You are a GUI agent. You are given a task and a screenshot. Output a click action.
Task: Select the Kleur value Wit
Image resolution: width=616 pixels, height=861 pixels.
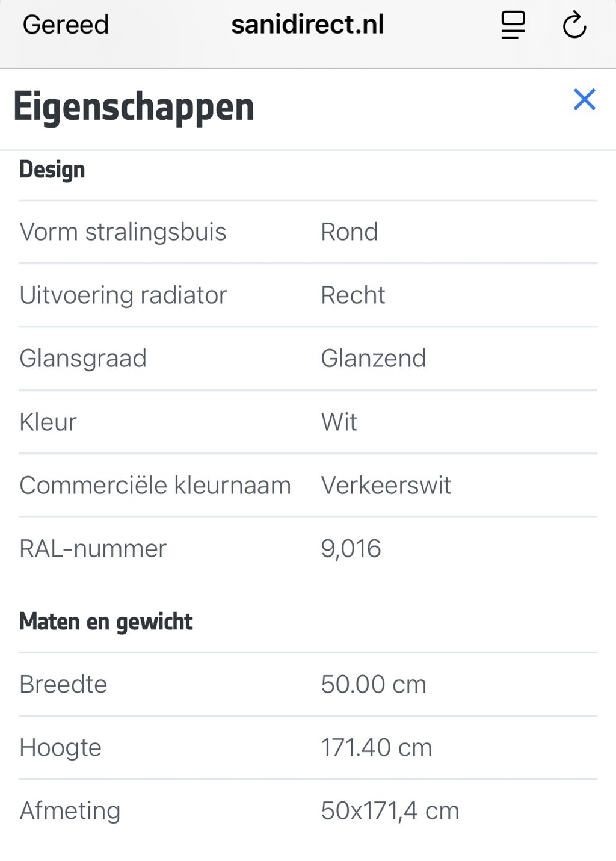(339, 422)
